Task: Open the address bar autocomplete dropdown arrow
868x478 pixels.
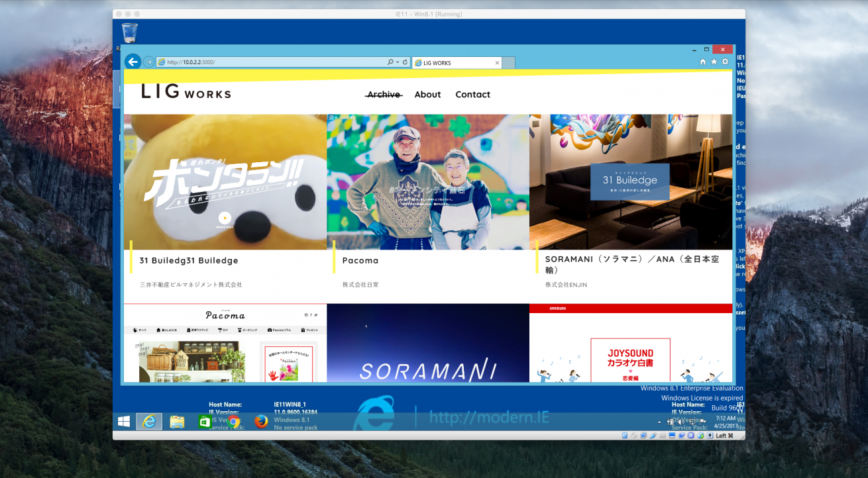Action: pos(398,62)
